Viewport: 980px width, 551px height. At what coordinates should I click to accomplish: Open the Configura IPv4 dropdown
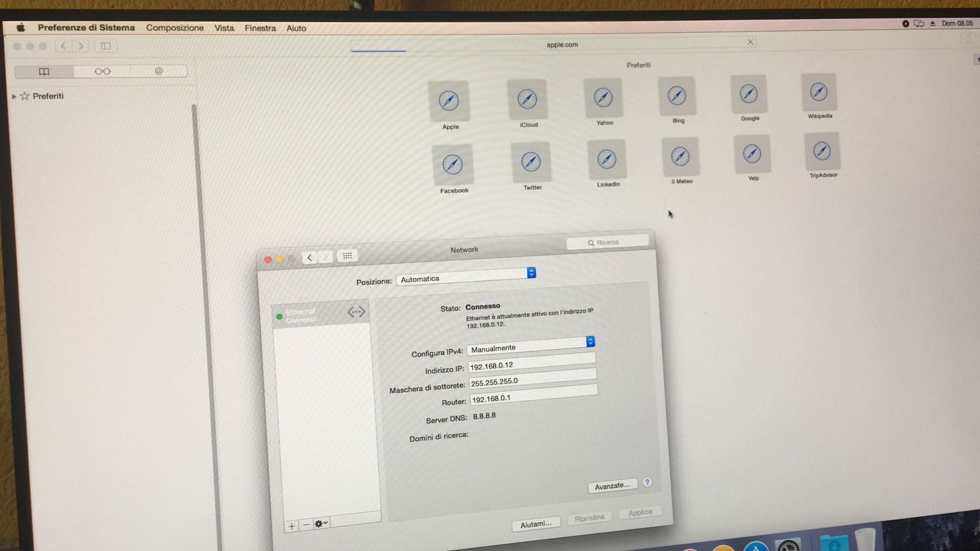(530, 345)
